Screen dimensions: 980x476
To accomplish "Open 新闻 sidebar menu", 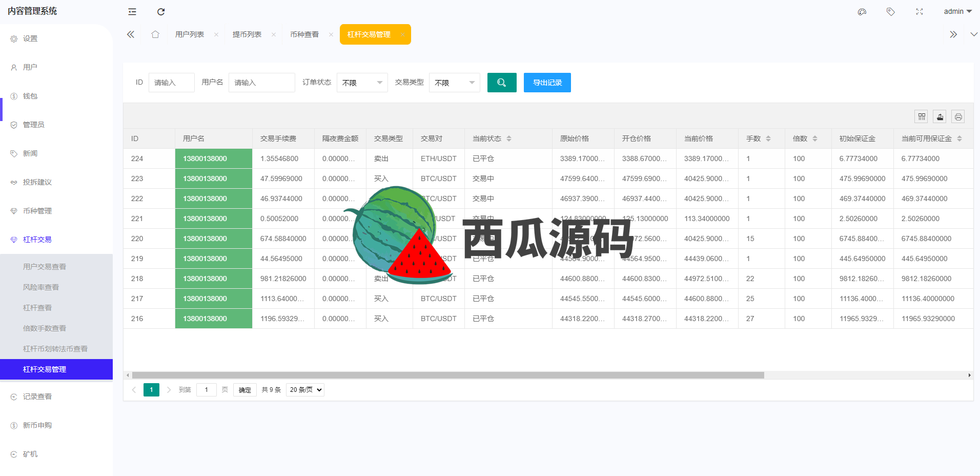I will pos(56,153).
